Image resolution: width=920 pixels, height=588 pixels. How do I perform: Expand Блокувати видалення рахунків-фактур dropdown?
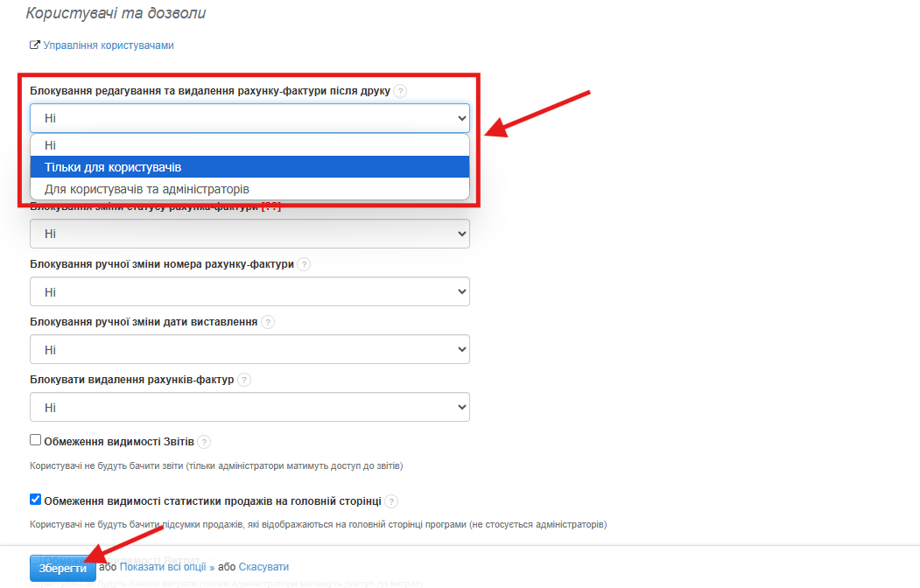point(249,408)
